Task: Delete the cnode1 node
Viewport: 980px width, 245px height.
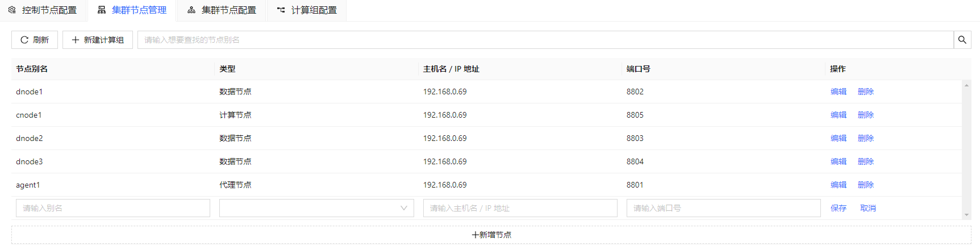Action: coord(865,115)
